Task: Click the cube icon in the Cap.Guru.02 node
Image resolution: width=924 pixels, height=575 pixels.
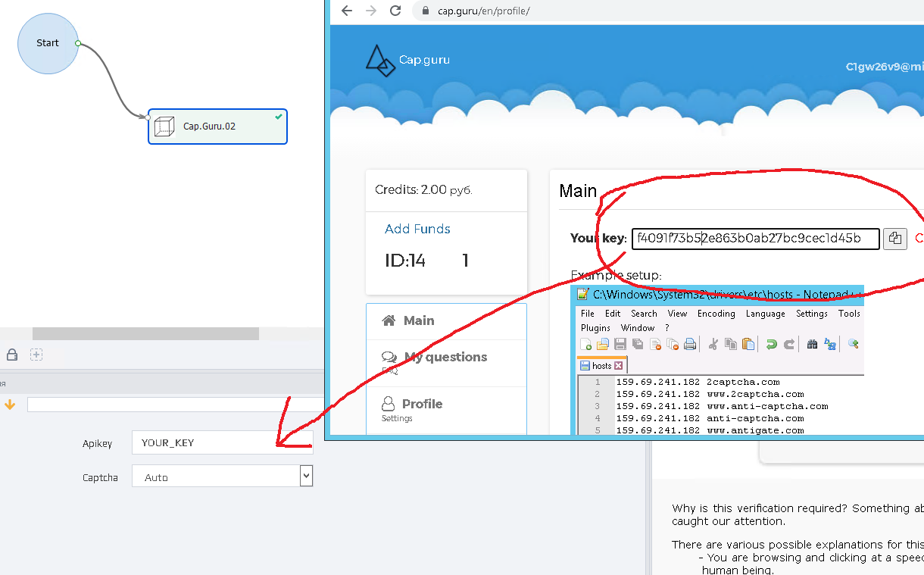Action: (164, 126)
